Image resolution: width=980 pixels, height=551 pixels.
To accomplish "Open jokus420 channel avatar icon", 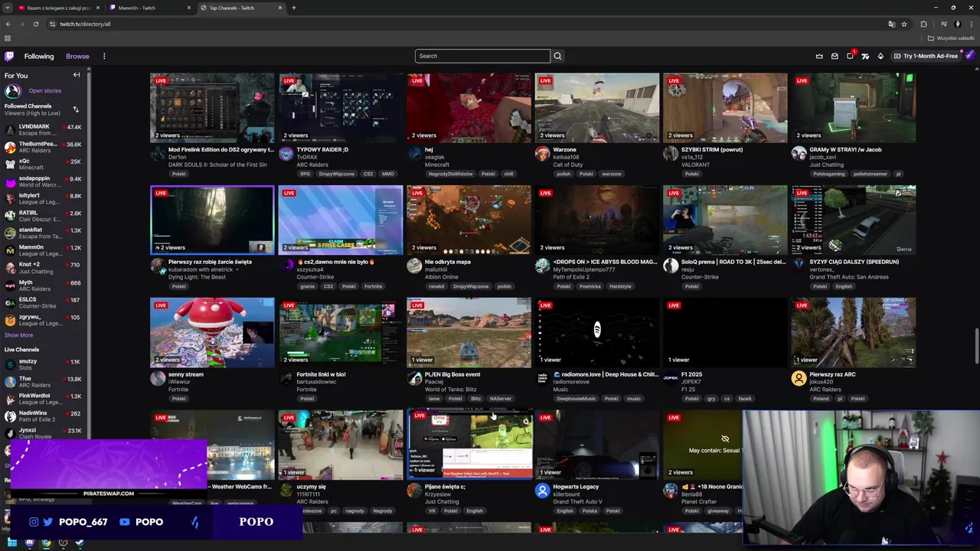I will [x=799, y=379].
